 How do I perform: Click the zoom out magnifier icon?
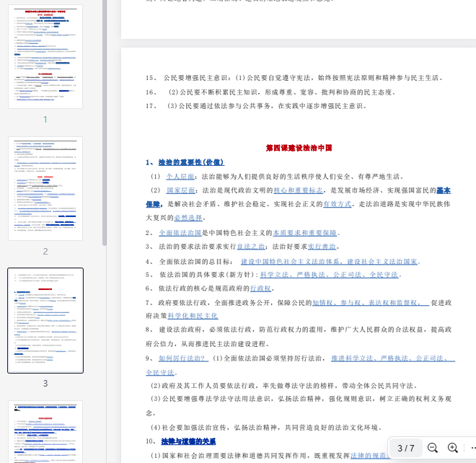click(433, 448)
